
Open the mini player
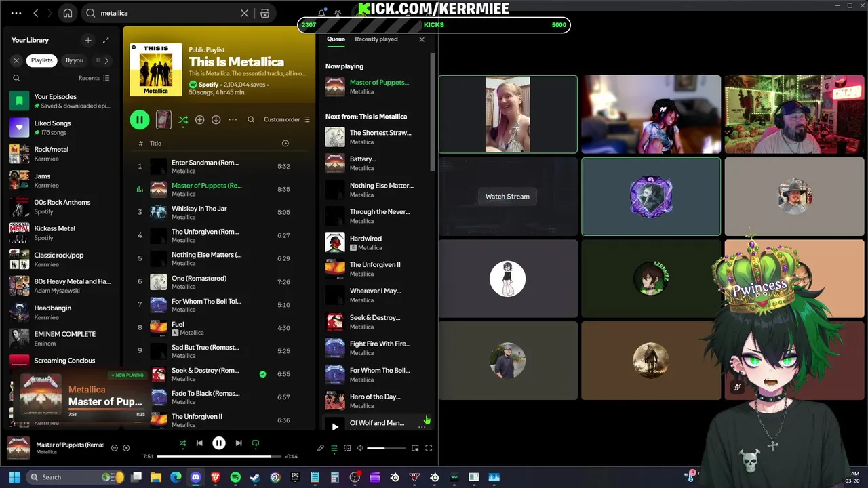coord(415,448)
